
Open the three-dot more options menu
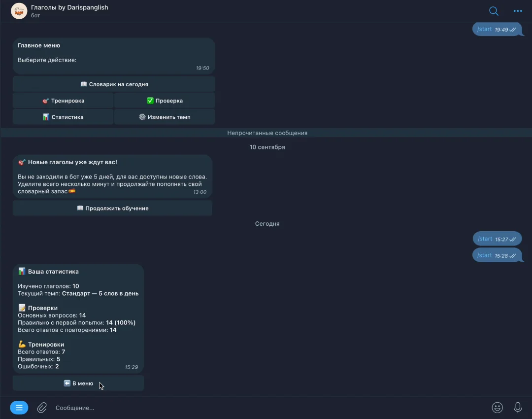pyautogui.click(x=518, y=11)
